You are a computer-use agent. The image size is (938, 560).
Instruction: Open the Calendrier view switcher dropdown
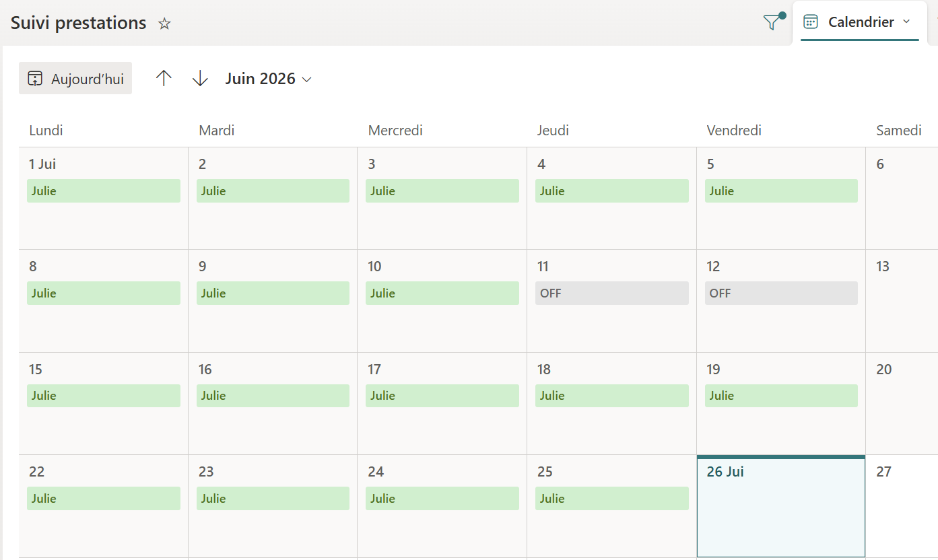859,22
